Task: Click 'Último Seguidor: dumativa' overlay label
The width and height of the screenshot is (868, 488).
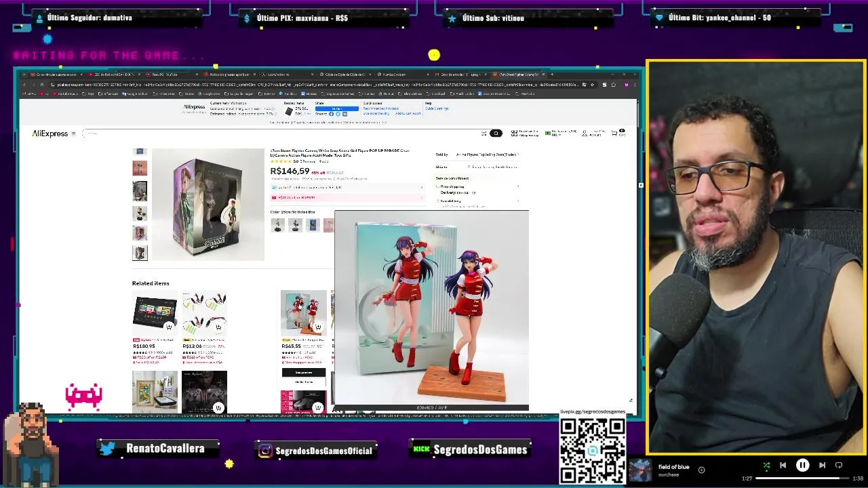Action: point(90,18)
